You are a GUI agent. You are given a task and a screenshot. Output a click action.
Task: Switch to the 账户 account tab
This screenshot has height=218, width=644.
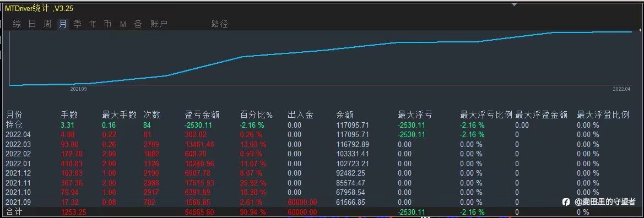(159, 24)
